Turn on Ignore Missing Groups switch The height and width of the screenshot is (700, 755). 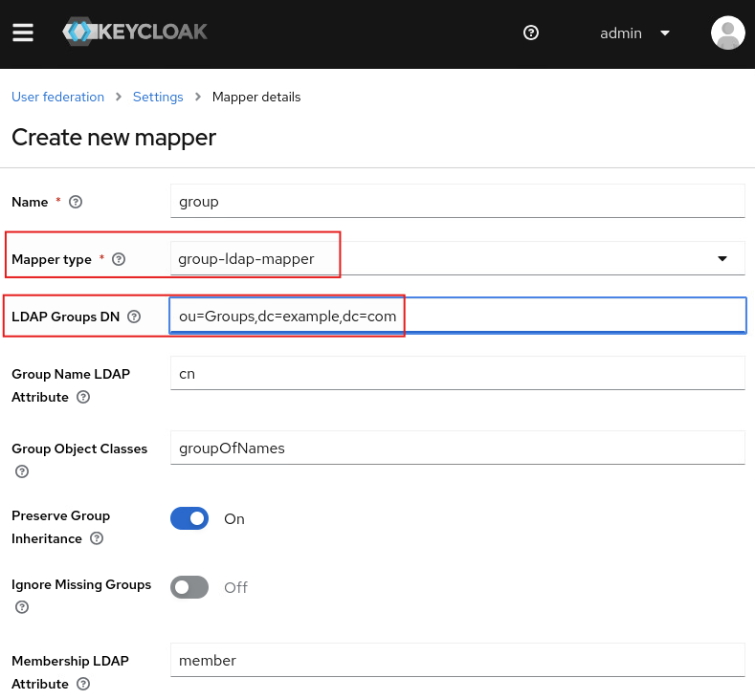click(189, 587)
